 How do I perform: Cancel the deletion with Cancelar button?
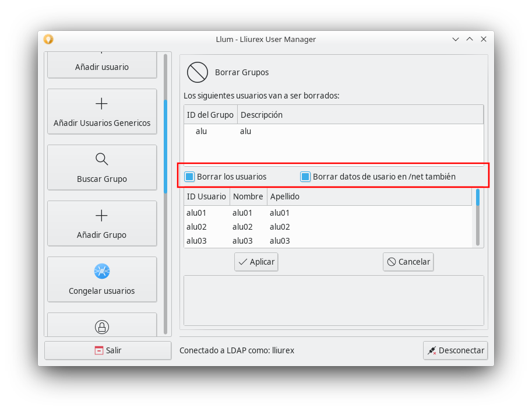(x=408, y=262)
